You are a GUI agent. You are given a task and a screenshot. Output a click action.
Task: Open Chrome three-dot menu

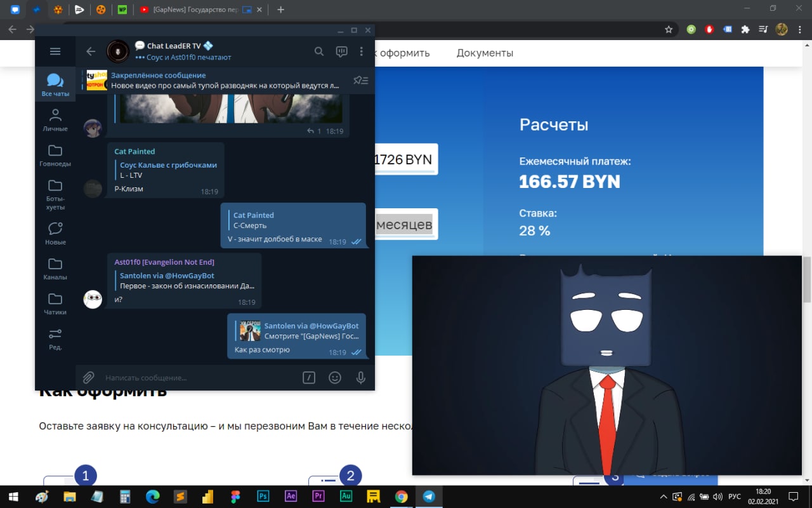pyautogui.click(x=800, y=29)
